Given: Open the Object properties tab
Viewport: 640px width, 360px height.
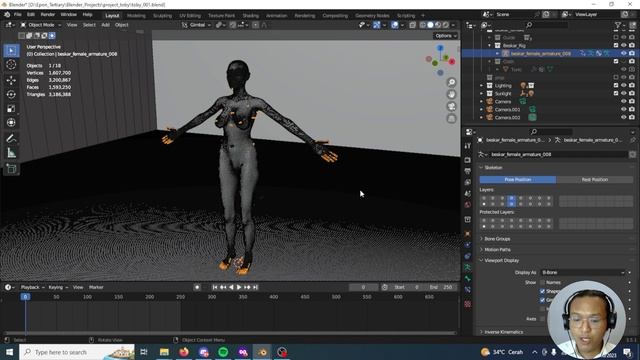Looking at the screenshot, I should [x=468, y=234].
